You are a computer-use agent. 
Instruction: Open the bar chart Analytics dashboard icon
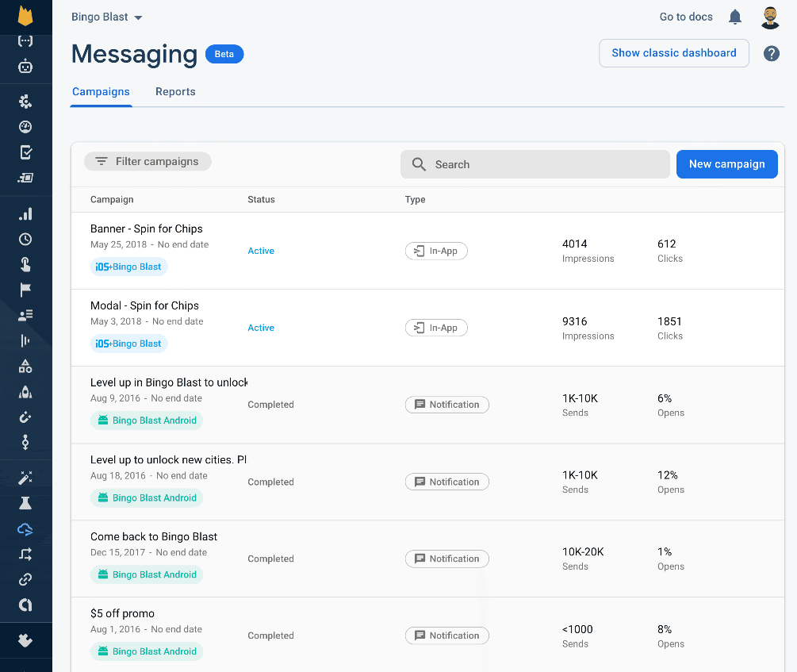point(25,214)
